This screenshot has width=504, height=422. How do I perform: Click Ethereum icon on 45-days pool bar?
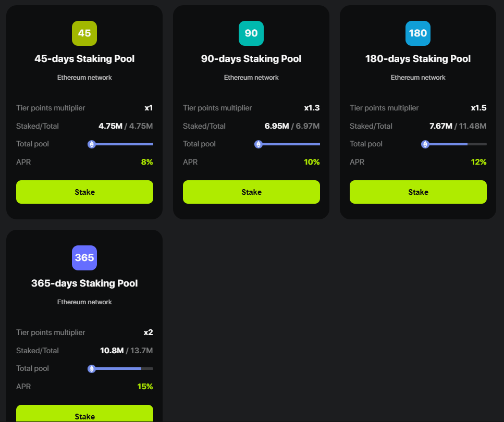click(92, 144)
